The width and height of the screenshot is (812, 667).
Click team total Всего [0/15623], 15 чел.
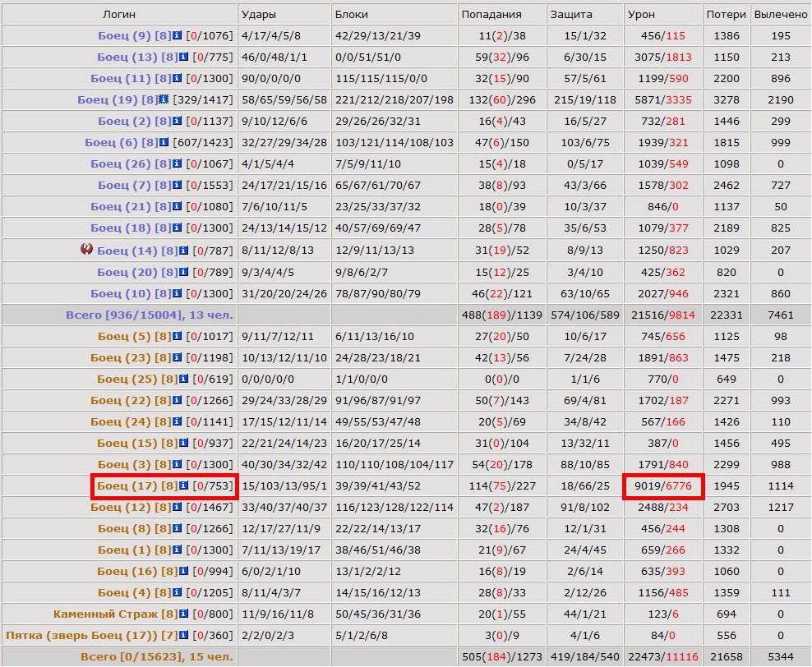coord(156,656)
